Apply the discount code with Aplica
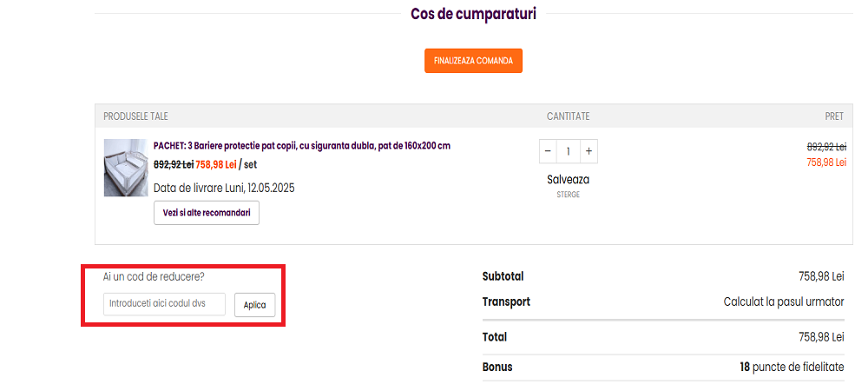 (x=254, y=305)
